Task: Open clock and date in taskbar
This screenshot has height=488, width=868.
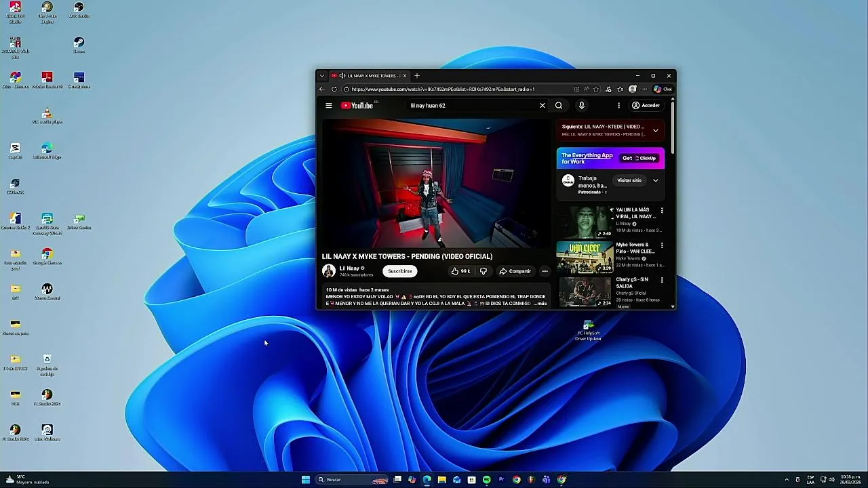Action: 850,480
